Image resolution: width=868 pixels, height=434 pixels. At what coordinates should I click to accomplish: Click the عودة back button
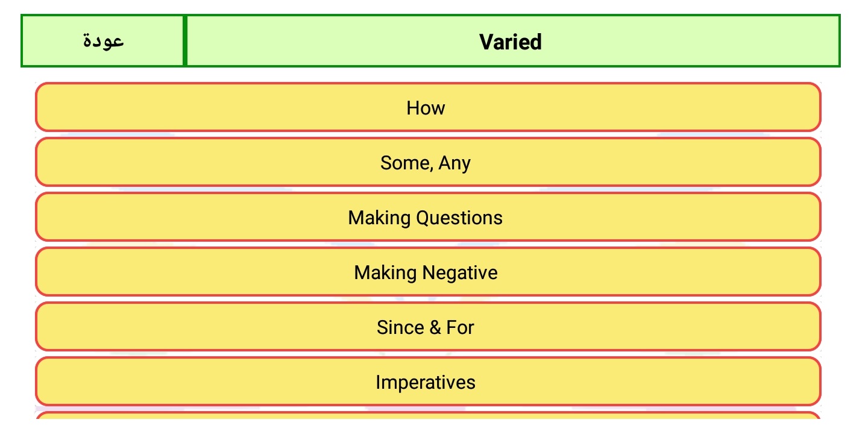pyautogui.click(x=103, y=41)
